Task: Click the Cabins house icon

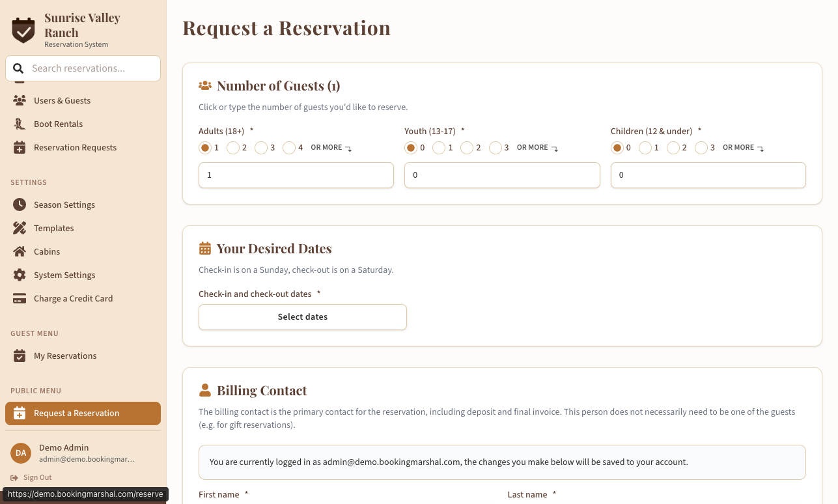Action: 20,251
